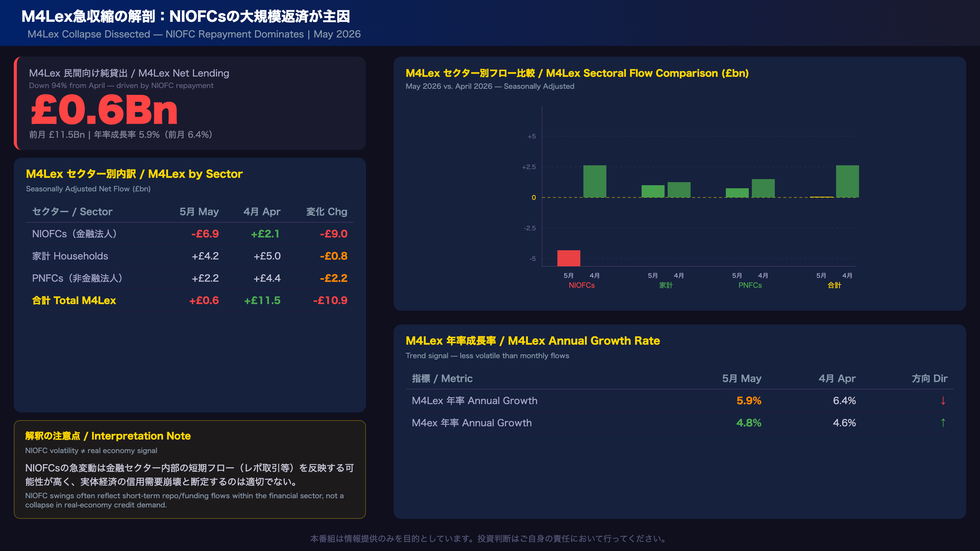
Task: Click Total M4Lex April value +£11.5
Action: click(x=262, y=300)
